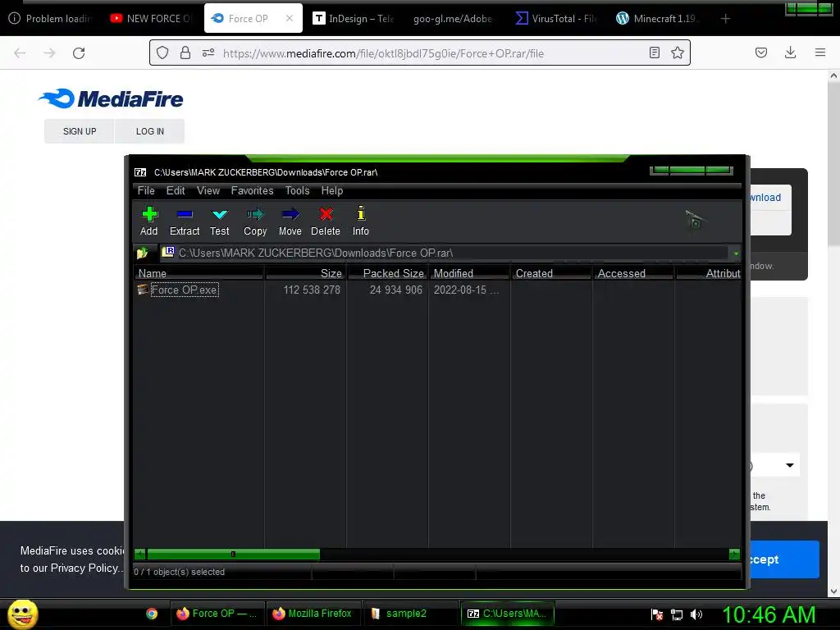Go back in Firefox
The height and width of the screenshot is (630, 840).
click(20, 53)
